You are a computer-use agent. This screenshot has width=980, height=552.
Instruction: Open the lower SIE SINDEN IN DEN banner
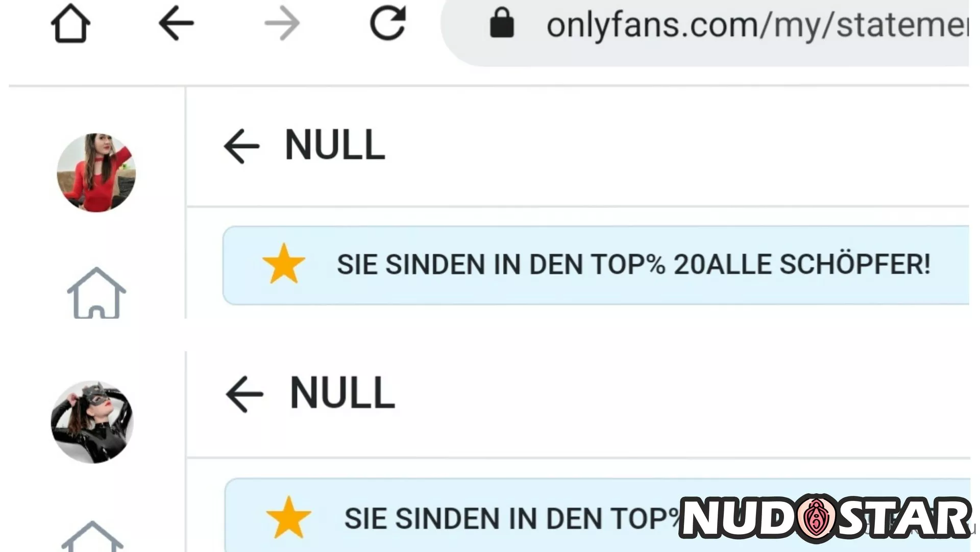[x=597, y=515]
